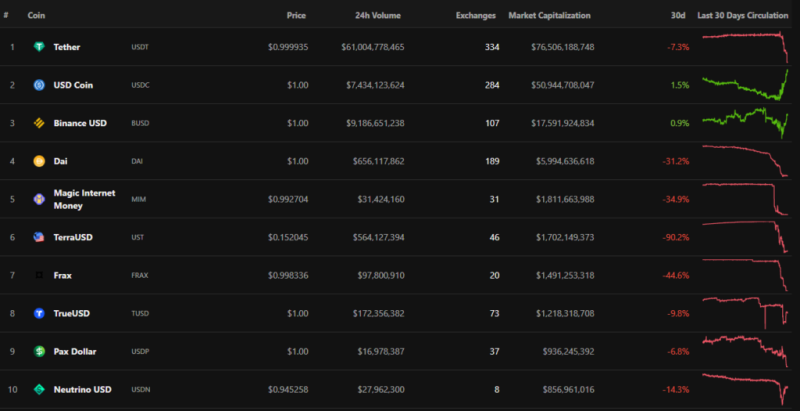Open the Frax coin name link
The width and height of the screenshot is (800, 411).
pos(63,275)
